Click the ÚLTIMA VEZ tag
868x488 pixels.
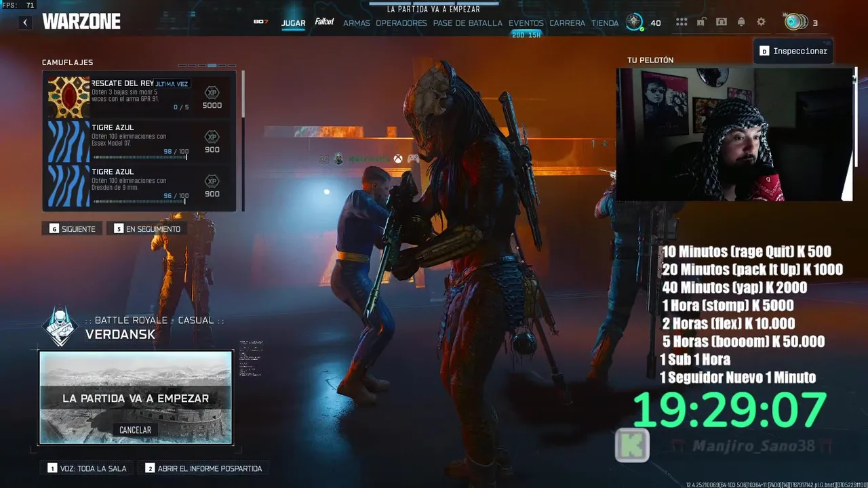point(172,84)
